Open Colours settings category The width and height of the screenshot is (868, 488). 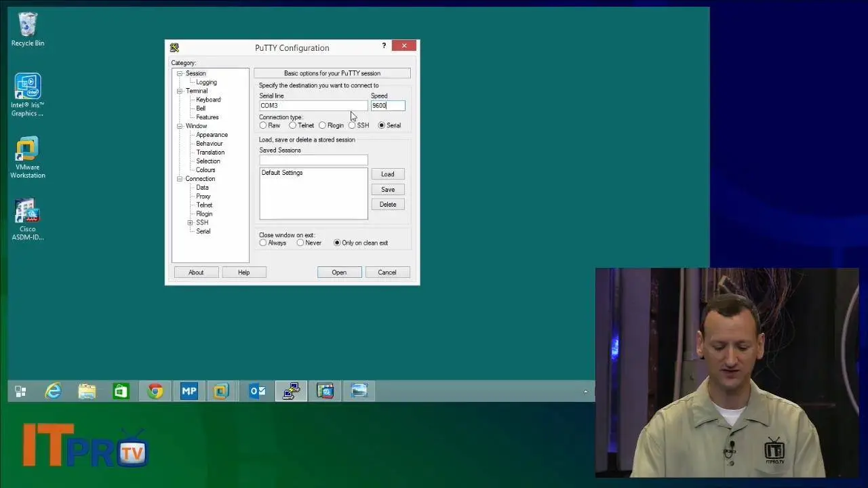click(x=205, y=170)
